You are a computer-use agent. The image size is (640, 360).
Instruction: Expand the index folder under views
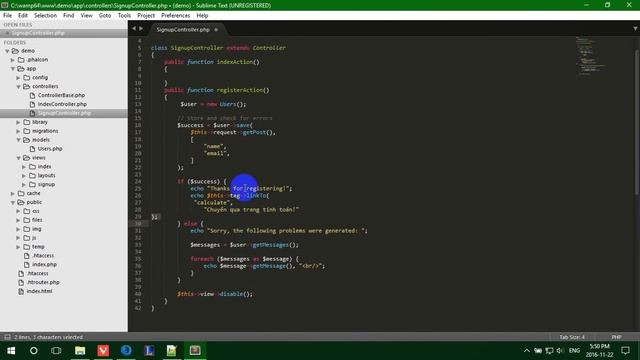tap(24, 167)
